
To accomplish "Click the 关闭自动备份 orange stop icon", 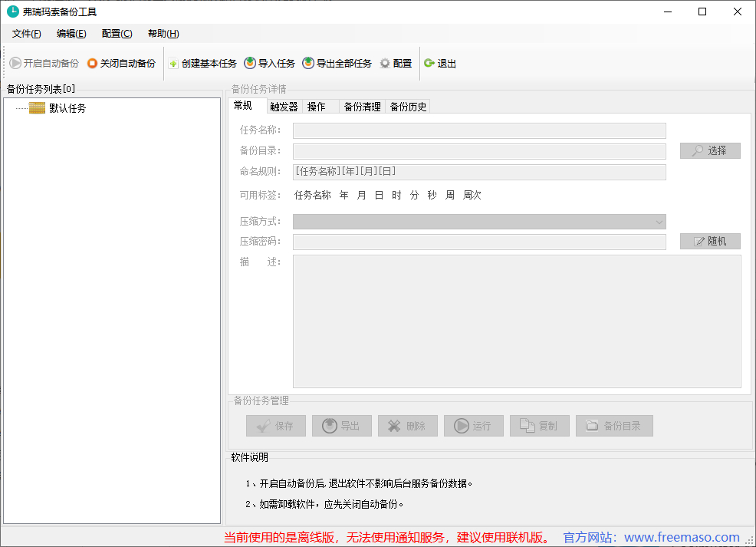I will tap(92, 63).
